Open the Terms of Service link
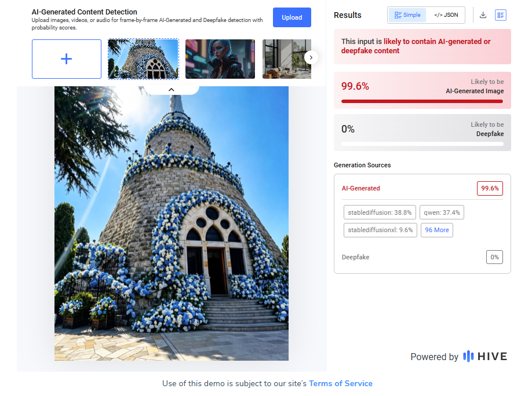This screenshot has width=532, height=396. tap(340, 383)
